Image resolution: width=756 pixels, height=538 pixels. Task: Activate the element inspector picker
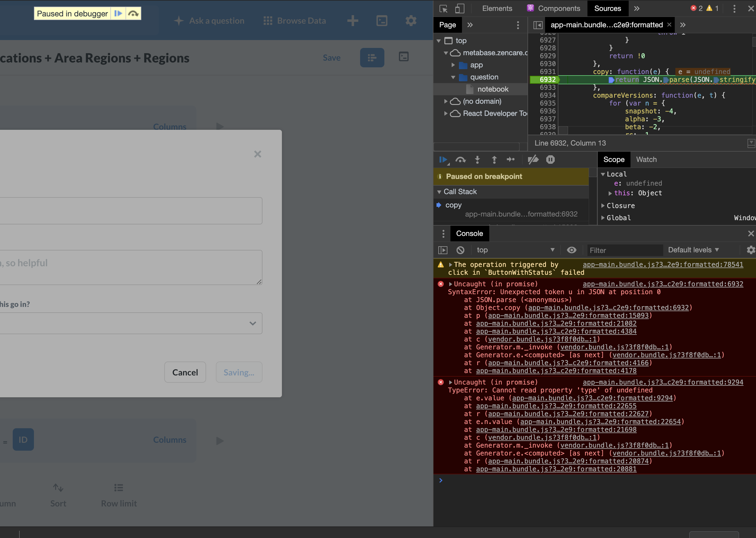coord(443,8)
